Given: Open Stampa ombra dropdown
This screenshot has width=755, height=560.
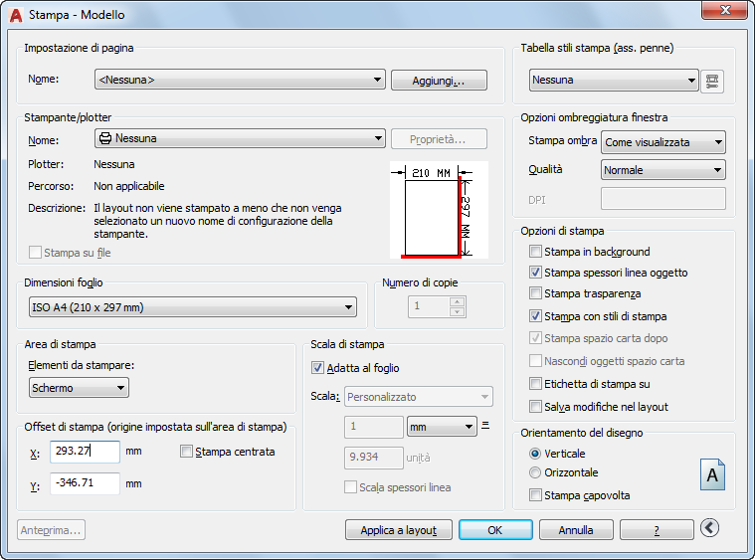Looking at the screenshot, I should [663, 142].
